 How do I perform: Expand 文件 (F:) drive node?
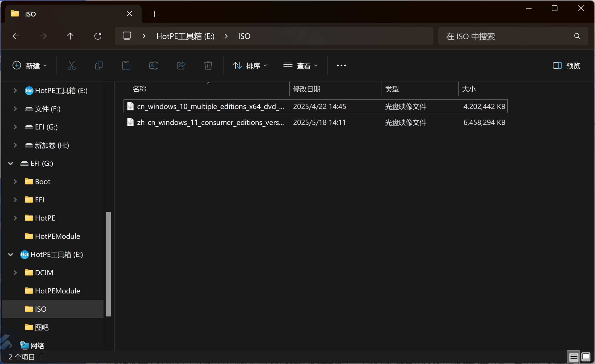15,109
